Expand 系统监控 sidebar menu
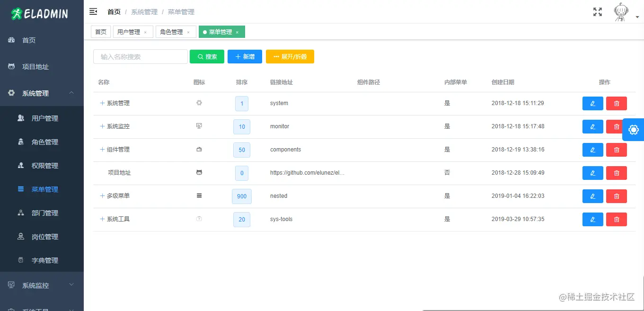Screen dimensions: 644x311 point(42,285)
